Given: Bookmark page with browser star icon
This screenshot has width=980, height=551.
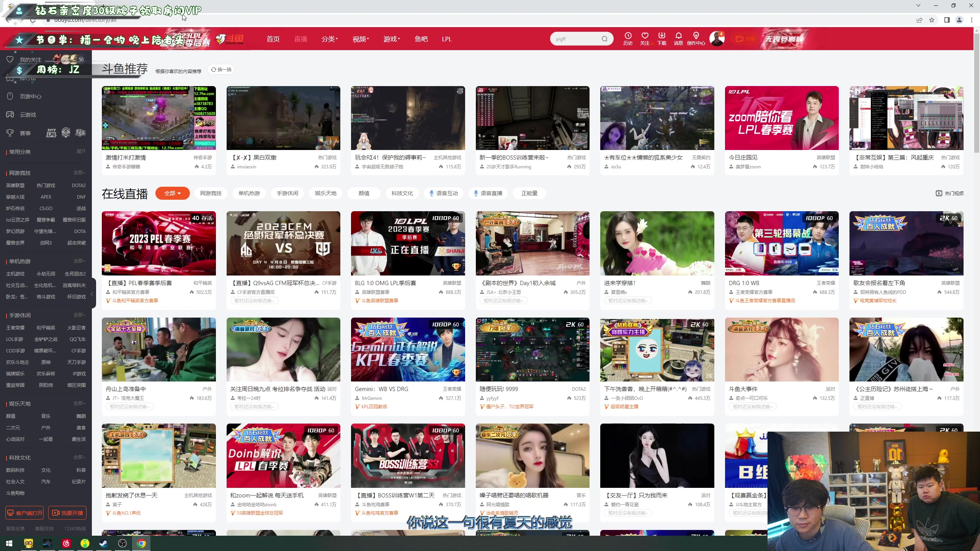Looking at the screenshot, I should 932,20.
